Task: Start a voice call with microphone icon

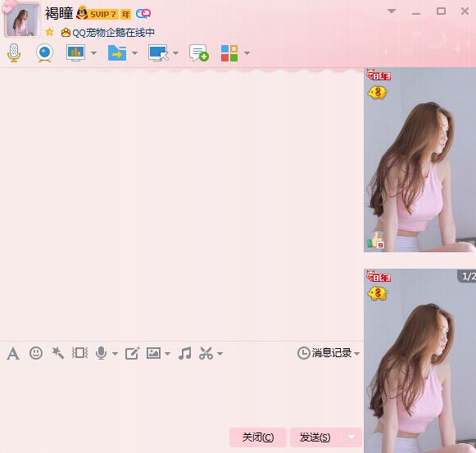Action: click(14, 52)
